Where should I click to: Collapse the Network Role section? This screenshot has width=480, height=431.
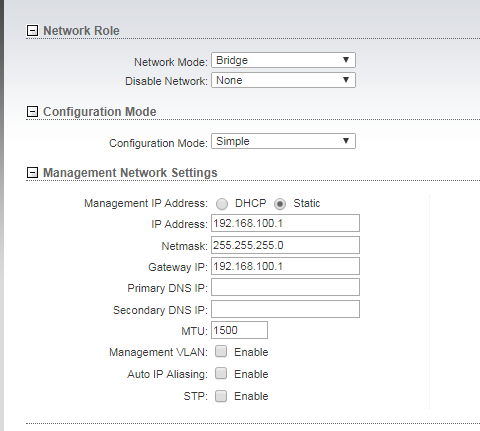tap(32, 31)
